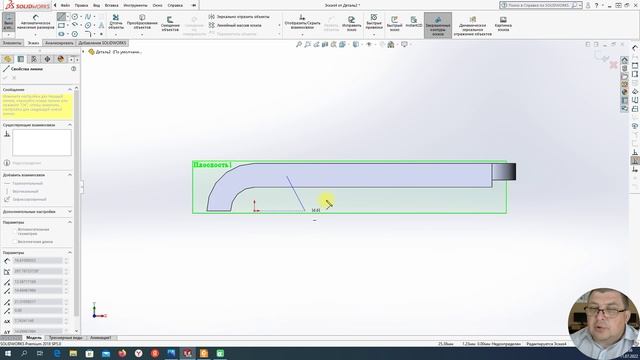Viewport: 640px width, 360px height.
Task: Click the Trim Entities tool
Action: pyautogui.click(x=116, y=22)
